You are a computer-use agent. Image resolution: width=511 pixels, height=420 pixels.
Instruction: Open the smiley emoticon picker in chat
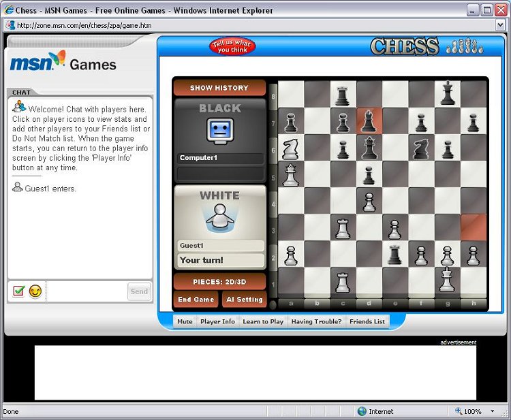pyautogui.click(x=35, y=291)
